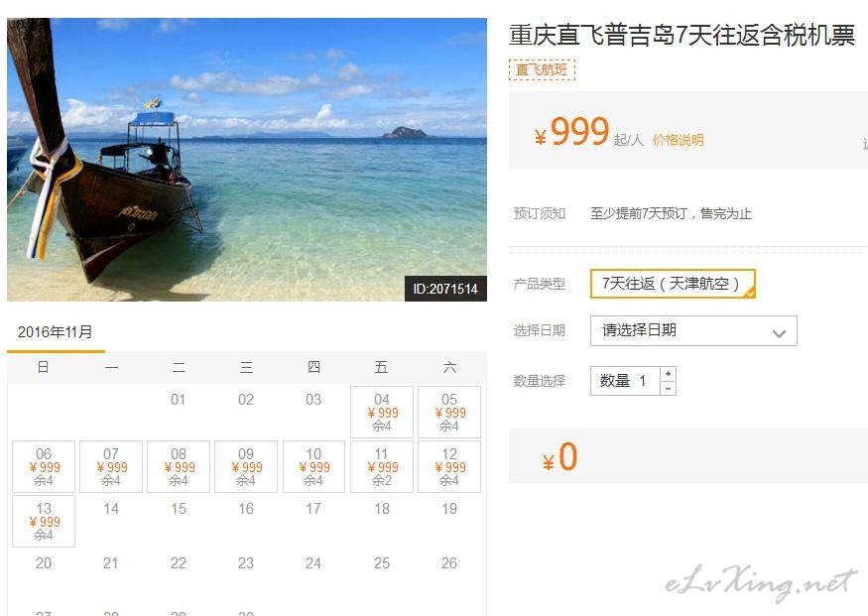Pick November 04 priced ¥999
The height and width of the screenshot is (616, 868).
point(382,413)
